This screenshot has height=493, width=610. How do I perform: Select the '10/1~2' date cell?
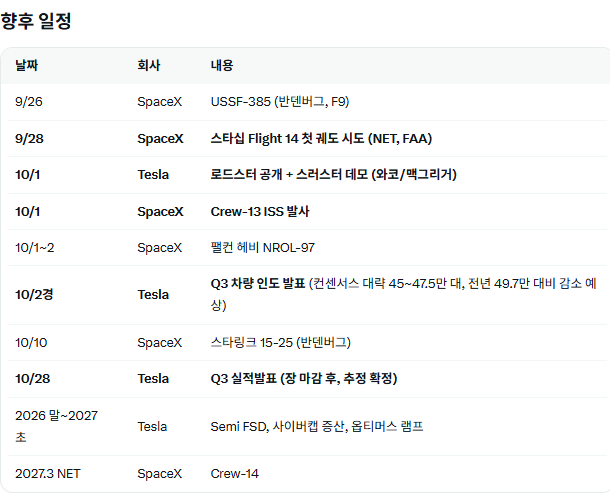coord(35,248)
